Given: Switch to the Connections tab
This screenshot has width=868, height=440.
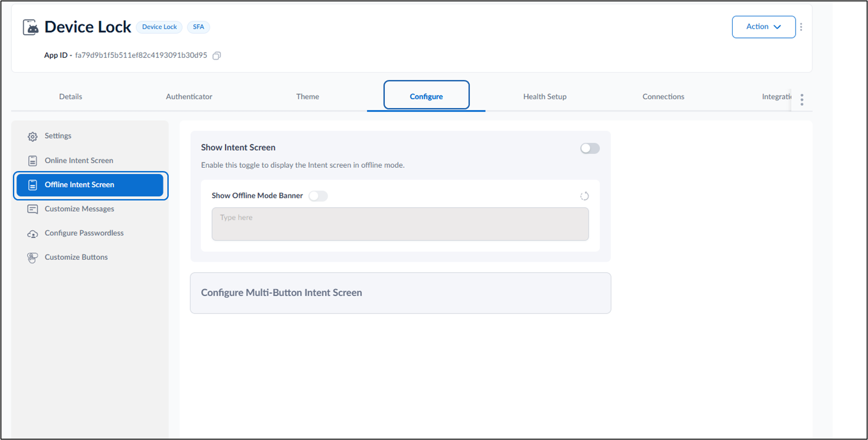Looking at the screenshot, I should pyautogui.click(x=663, y=97).
